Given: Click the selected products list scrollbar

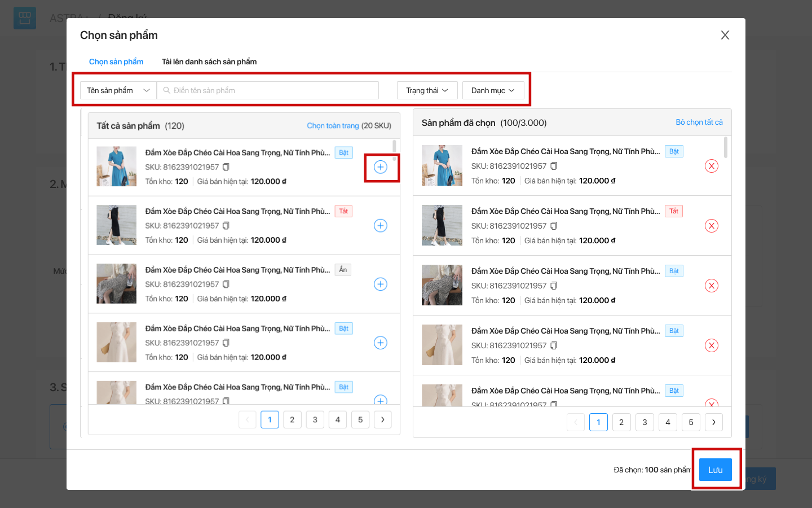Looking at the screenshot, I should pos(726,148).
